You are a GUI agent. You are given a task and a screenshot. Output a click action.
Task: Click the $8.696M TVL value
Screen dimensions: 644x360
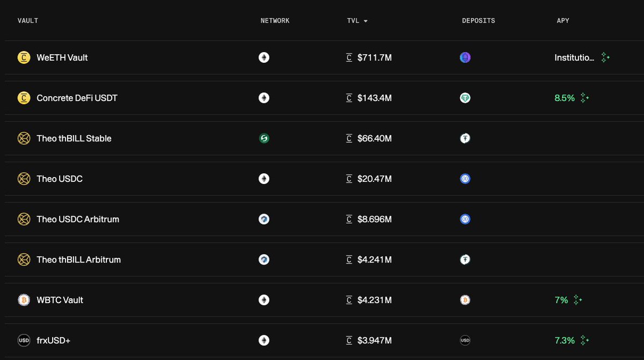(374, 219)
